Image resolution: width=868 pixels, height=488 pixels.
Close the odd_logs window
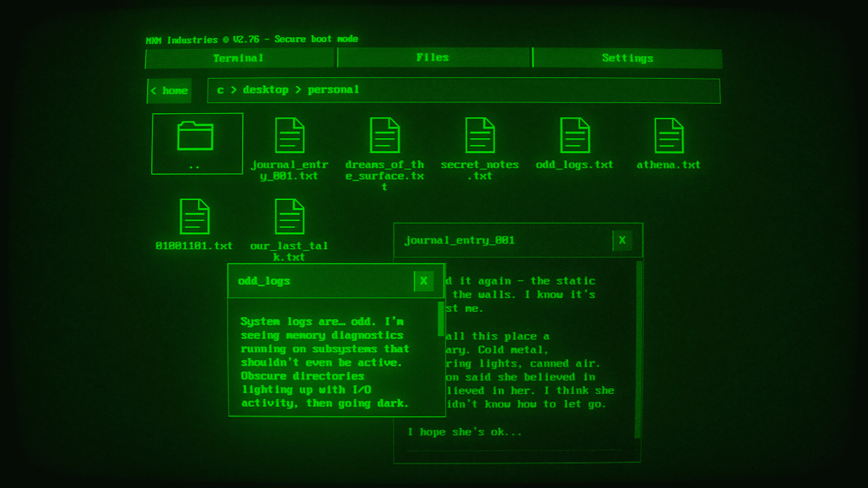click(423, 281)
